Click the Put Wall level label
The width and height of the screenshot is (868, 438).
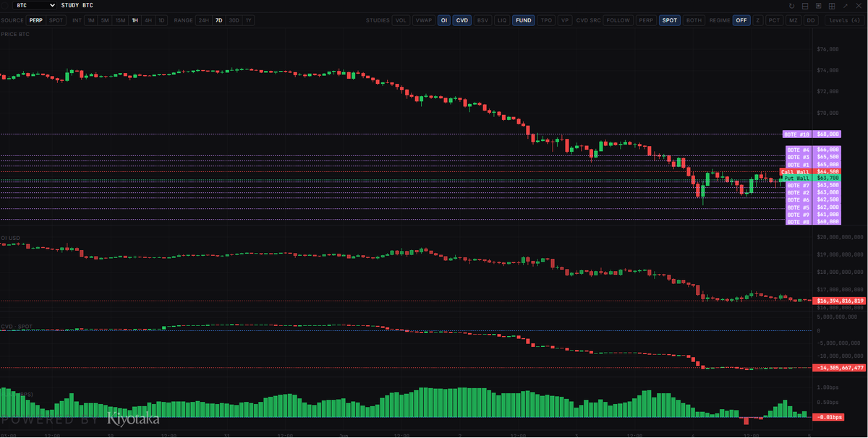(797, 178)
